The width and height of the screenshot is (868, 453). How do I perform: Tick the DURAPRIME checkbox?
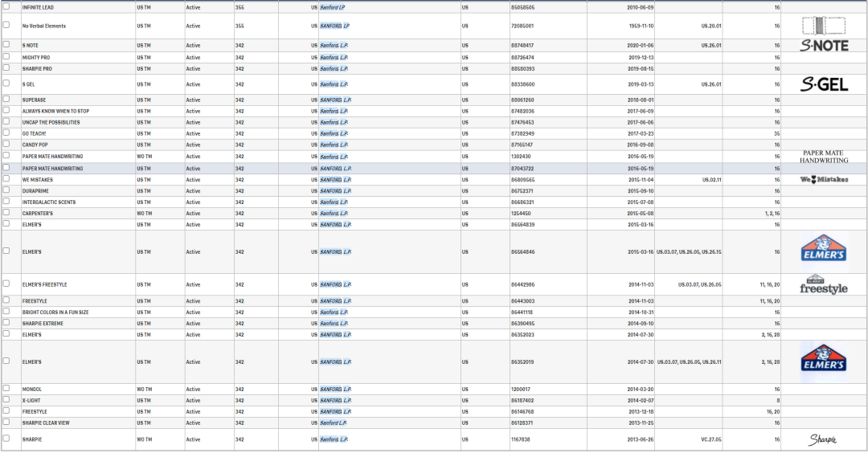coord(6,190)
